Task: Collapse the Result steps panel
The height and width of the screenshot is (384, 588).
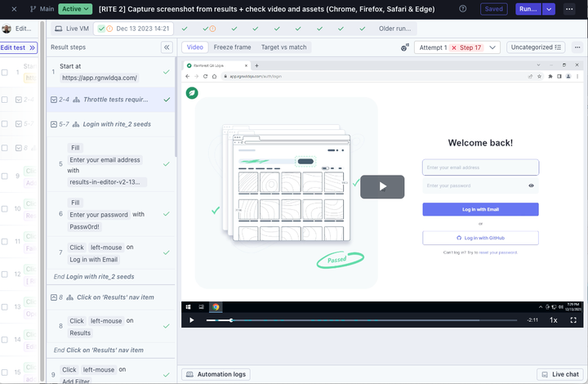Action: pos(167,47)
